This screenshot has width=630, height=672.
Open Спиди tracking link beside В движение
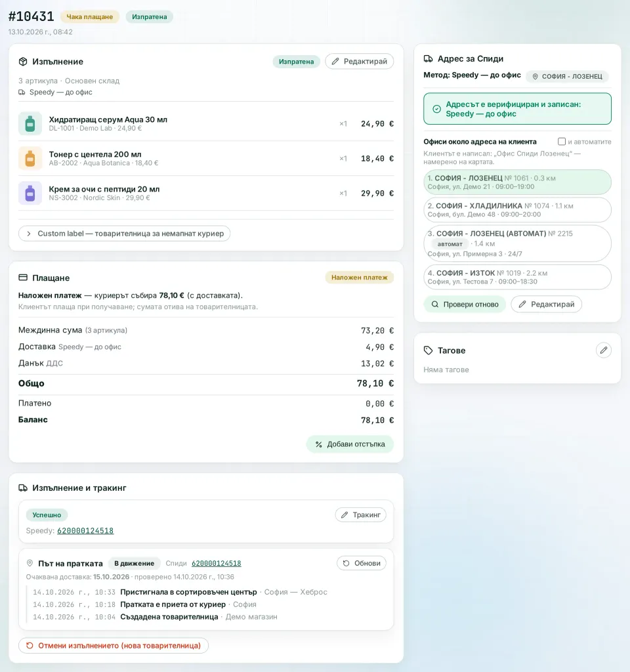(x=217, y=563)
